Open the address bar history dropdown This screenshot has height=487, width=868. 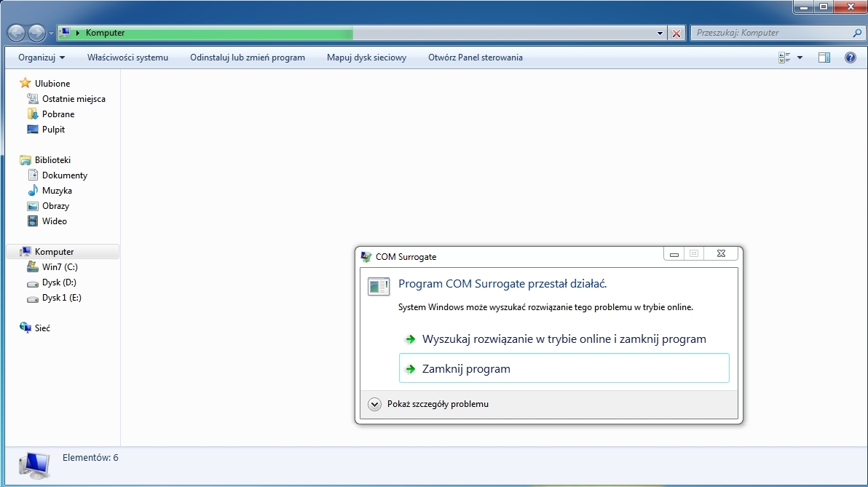660,33
